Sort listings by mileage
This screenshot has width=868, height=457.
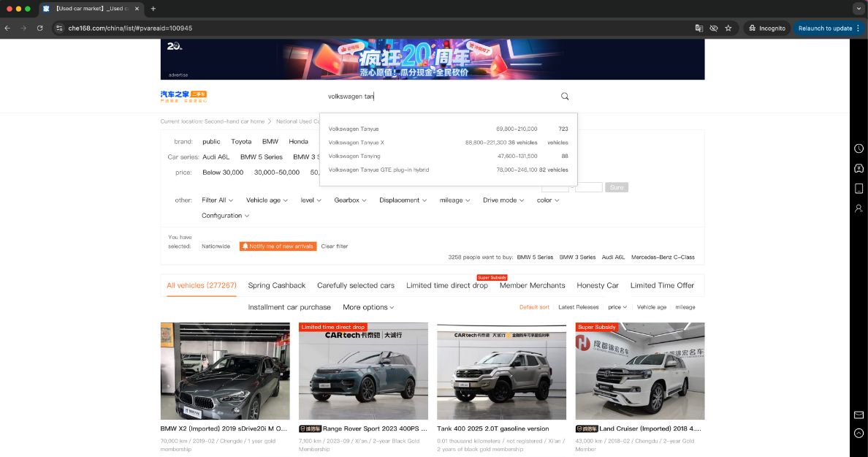685,307
